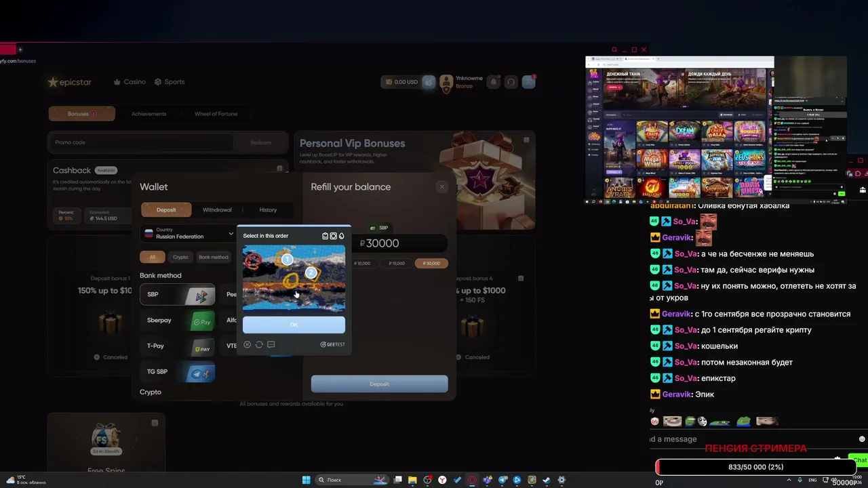Click the Redeem promo code button
This screenshot has width=868, height=488.
coord(260,142)
